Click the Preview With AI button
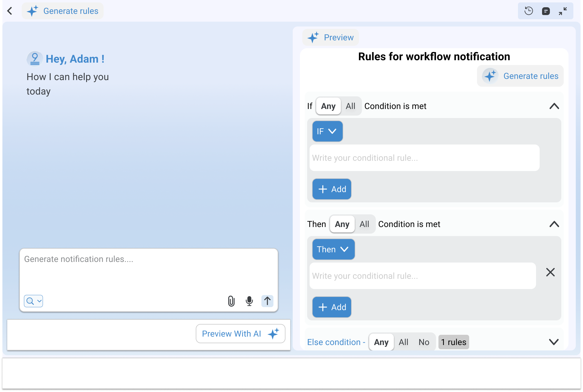The image size is (583, 392). pos(240,334)
